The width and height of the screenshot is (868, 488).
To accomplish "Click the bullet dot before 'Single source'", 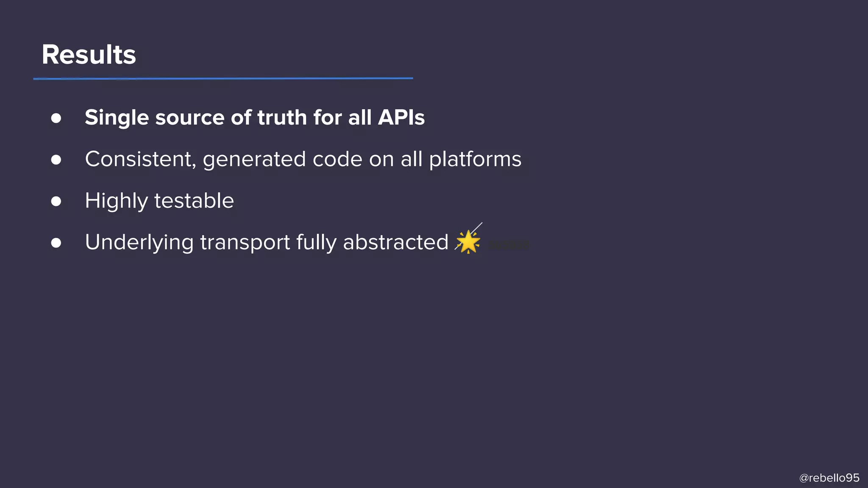I will 56,118.
